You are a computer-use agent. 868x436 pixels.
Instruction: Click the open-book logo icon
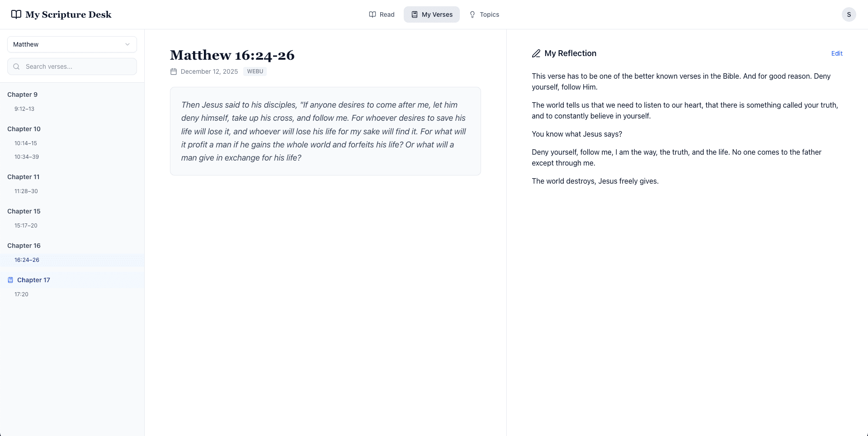[x=16, y=14]
